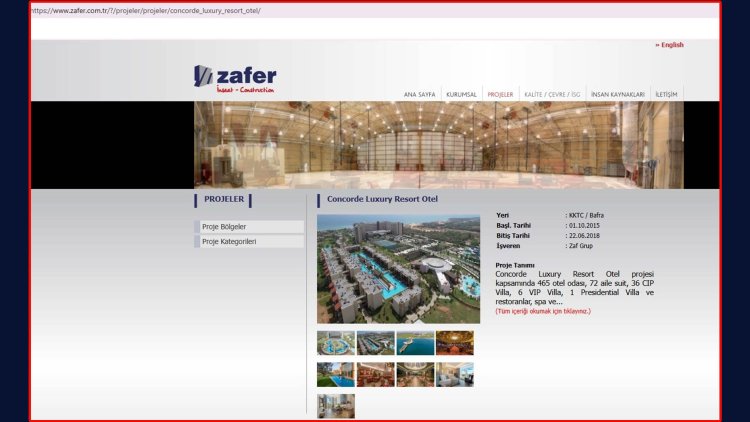Image resolution: width=750 pixels, height=422 pixels.
Task: Open the ANA SAYFA menu item
Action: click(419, 95)
